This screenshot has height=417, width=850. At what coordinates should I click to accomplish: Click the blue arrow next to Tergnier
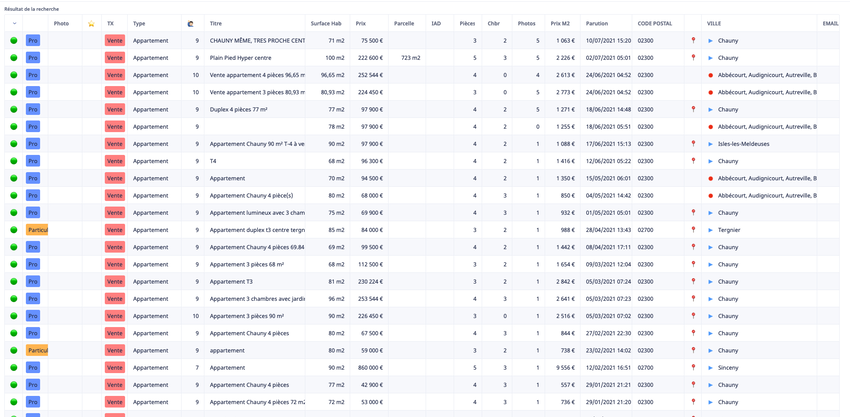[711, 230]
